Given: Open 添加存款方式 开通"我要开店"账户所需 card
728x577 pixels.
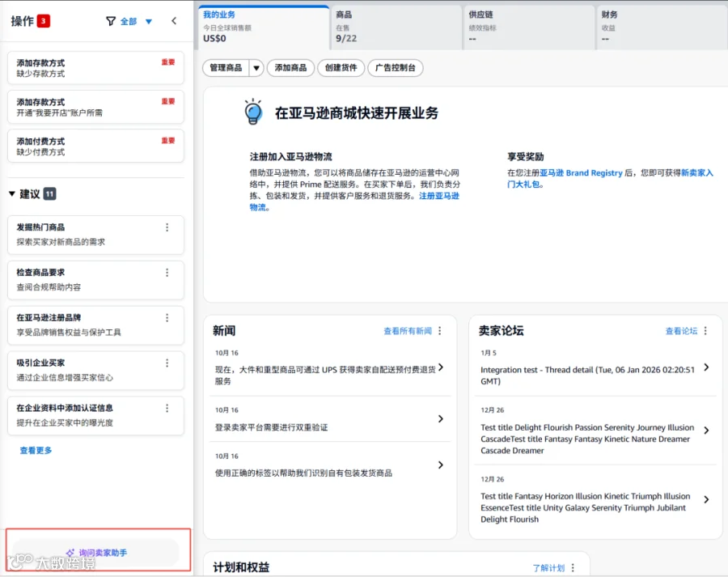Looking at the screenshot, I should tap(95, 107).
